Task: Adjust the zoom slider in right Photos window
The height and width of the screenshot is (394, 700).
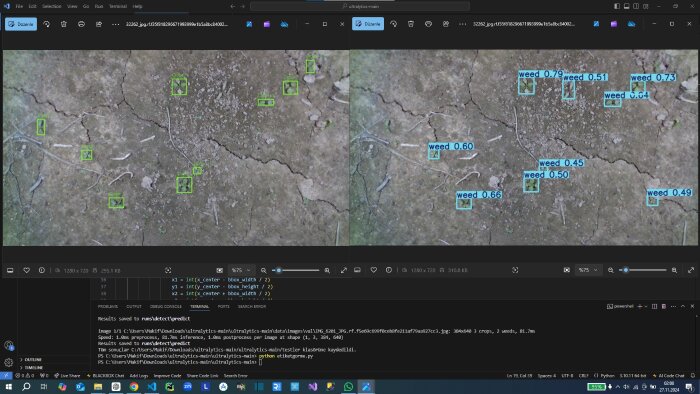Action: pyautogui.click(x=643, y=270)
